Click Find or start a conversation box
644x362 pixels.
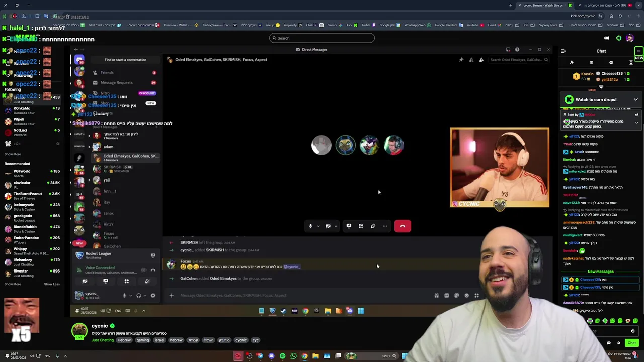(x=125, y=60)
